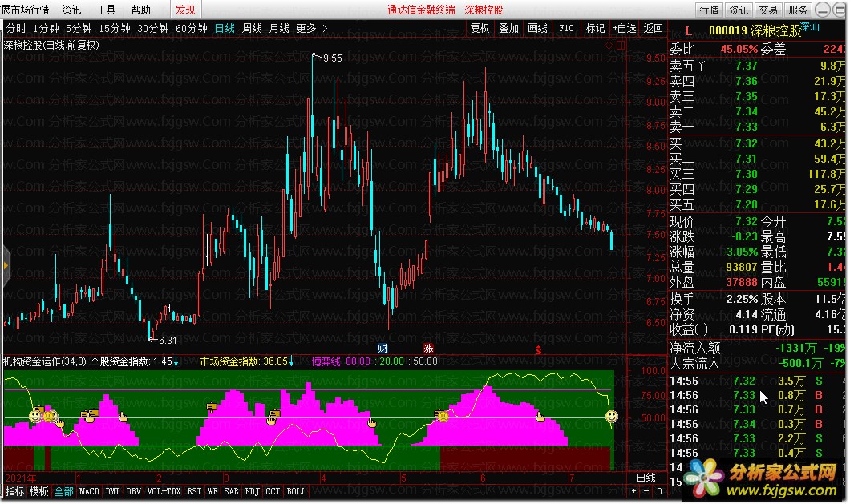The image size is (850, 504).
Task: Select the 指标 tab at bottom
Action: [14, 491]
